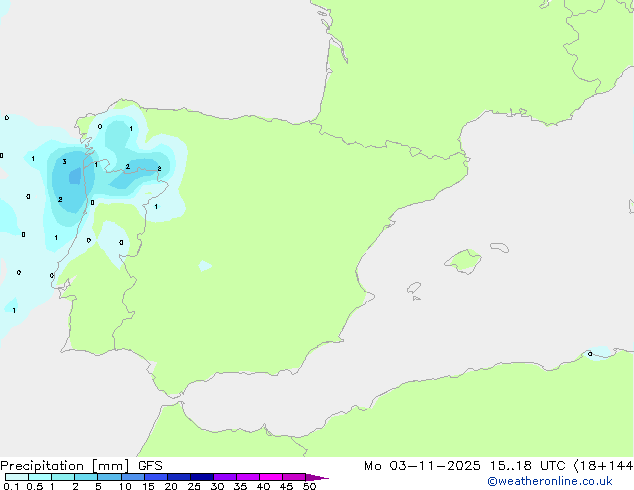Screen dimensions: 634x490
Task: Choose the 20–25 mm dark blue legend swatch
Action: pyautogui.click(x=179, y=477)
